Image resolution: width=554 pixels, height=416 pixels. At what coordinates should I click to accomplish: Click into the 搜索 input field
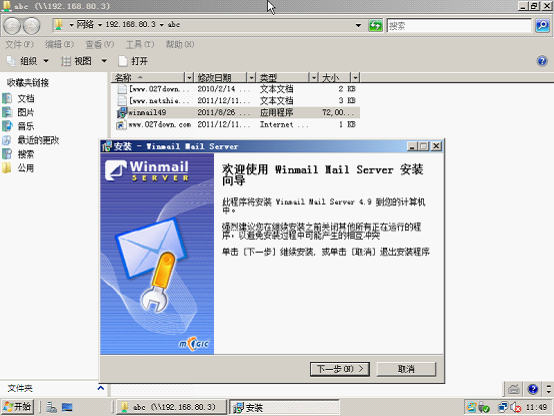(459, 25)
